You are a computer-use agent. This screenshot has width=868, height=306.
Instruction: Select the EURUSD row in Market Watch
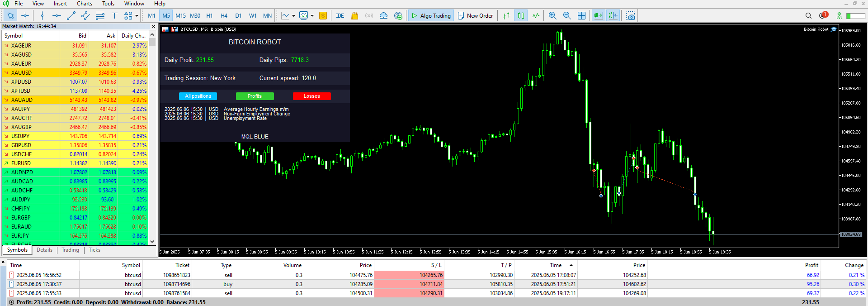75,163
